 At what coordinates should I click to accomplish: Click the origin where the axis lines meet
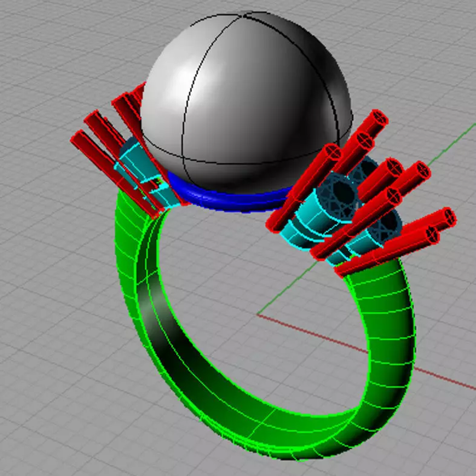(258, 315)
